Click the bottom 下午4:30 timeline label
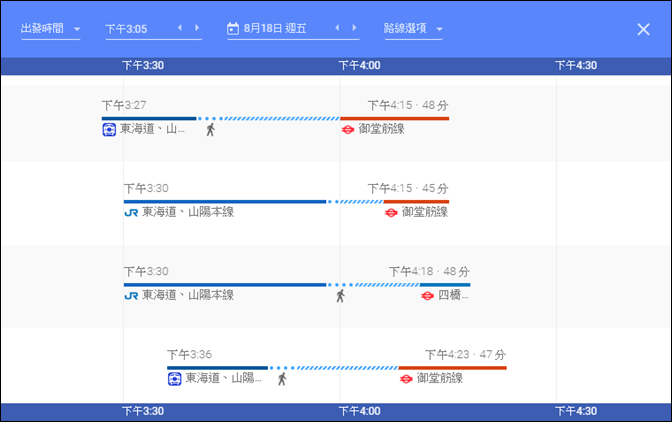Viewport: 672px width, 422px height. (576, 411)
